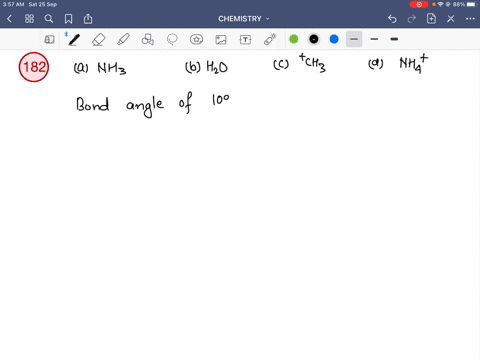Image resolution: width=480 pixels, height=360 pixels.
Task: Select the Eraser tool
Action: coord(99,40)
